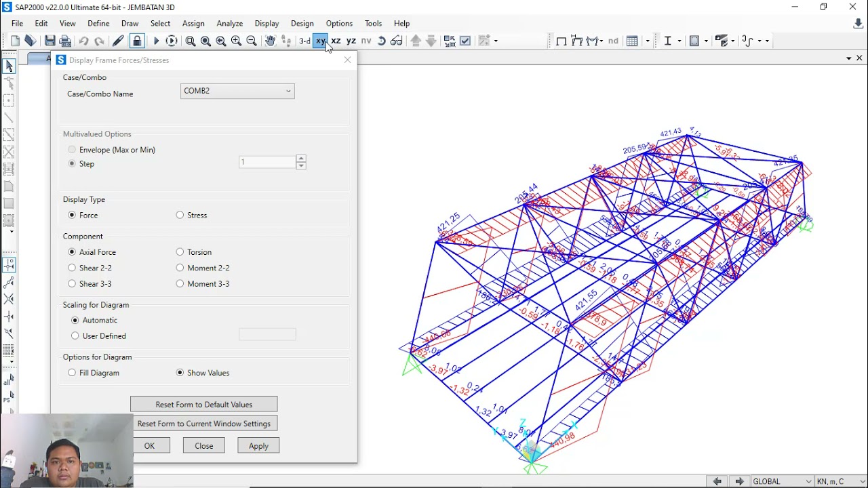
Task: Expand the concrete design dropdown arrow
Action: tap(706, 41)
